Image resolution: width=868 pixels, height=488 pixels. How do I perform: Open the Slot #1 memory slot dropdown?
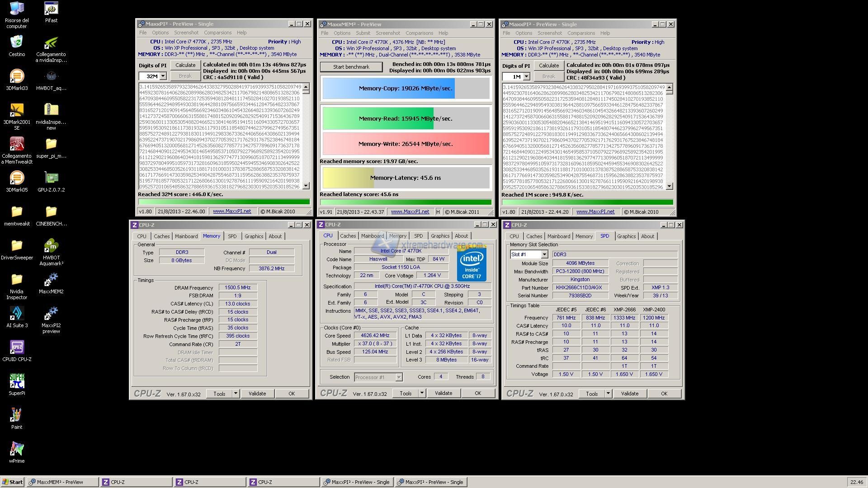pyautogui.click(x=544, y=254)
